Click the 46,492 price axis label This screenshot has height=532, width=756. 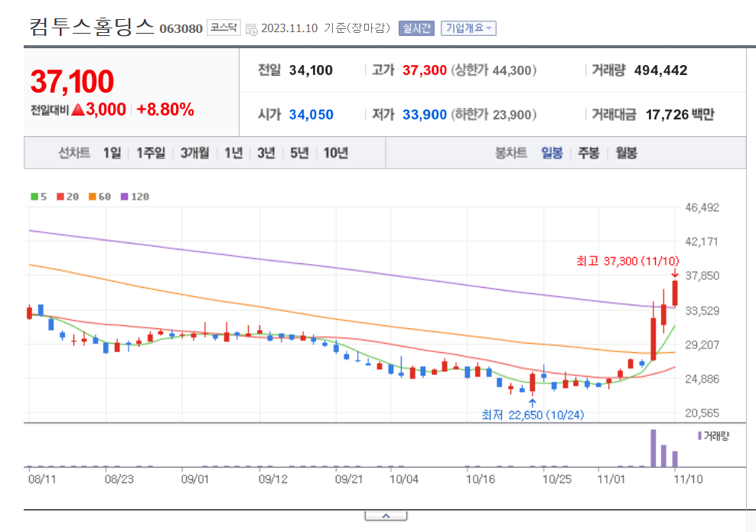pyautogui.click(x=702, y=208)
